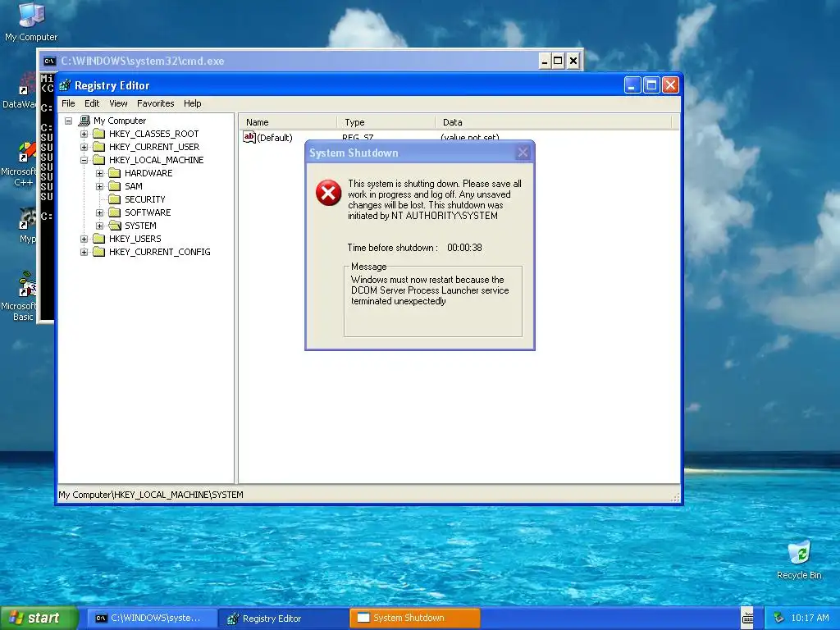
Task: Select the HKEY_USERS folder icon
Action: (x=99, y=239)
